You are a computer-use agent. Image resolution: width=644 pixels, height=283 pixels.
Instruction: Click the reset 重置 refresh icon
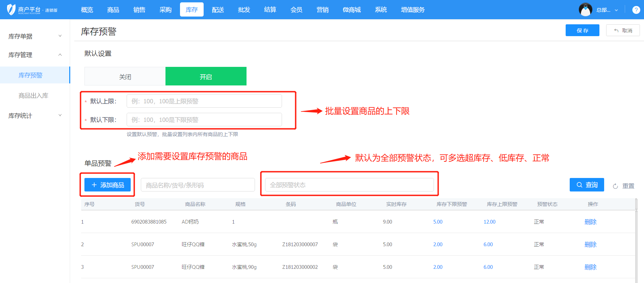point(615,186)
